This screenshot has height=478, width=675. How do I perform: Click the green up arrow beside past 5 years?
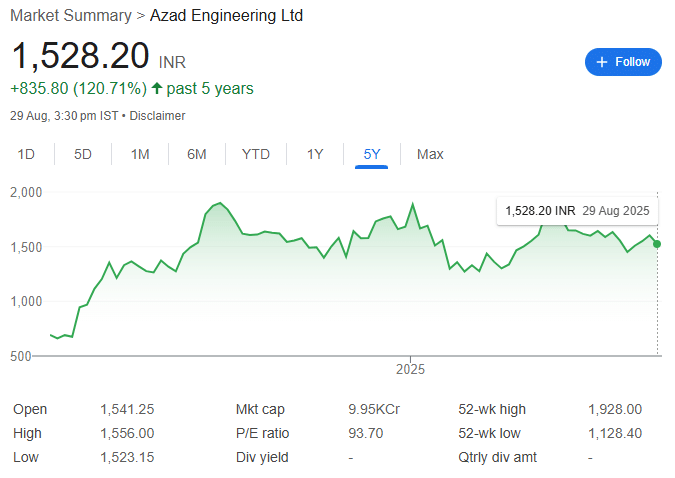157,89
